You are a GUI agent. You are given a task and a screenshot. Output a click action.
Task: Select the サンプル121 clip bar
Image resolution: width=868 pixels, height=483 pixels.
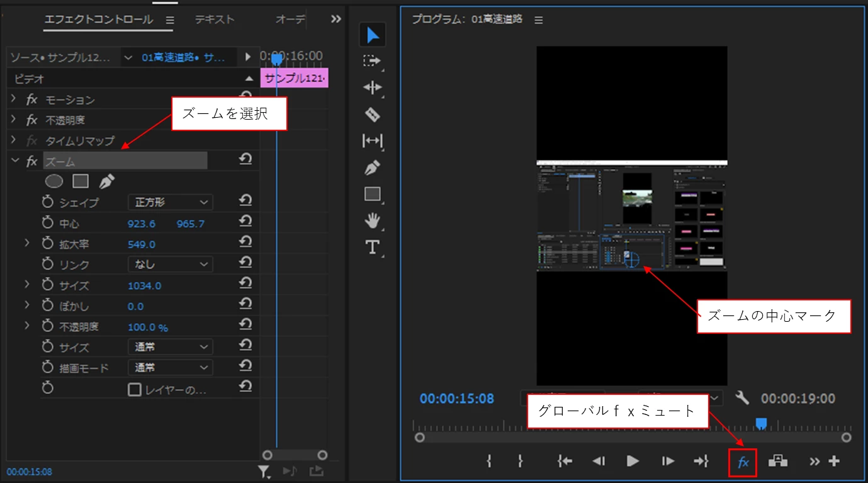coord(295,79)
